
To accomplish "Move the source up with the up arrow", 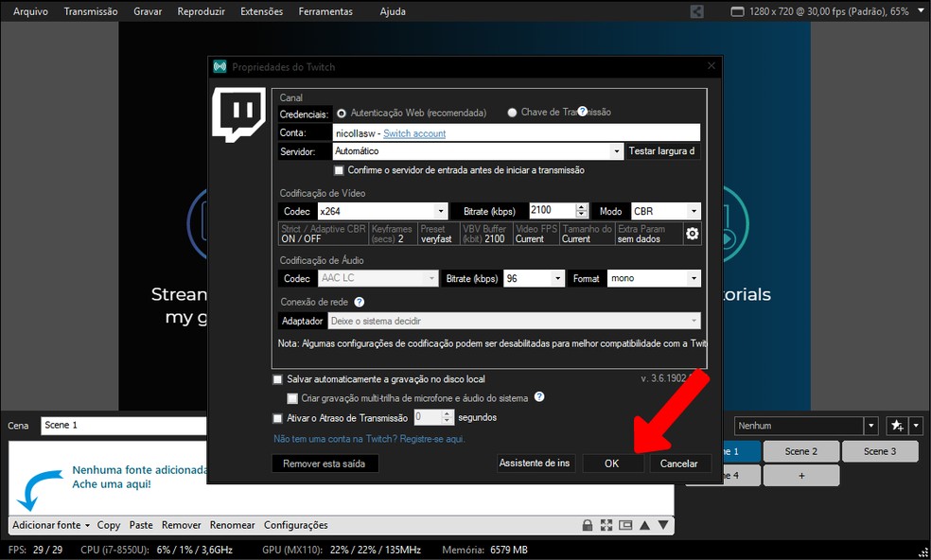I will [645, 525].
